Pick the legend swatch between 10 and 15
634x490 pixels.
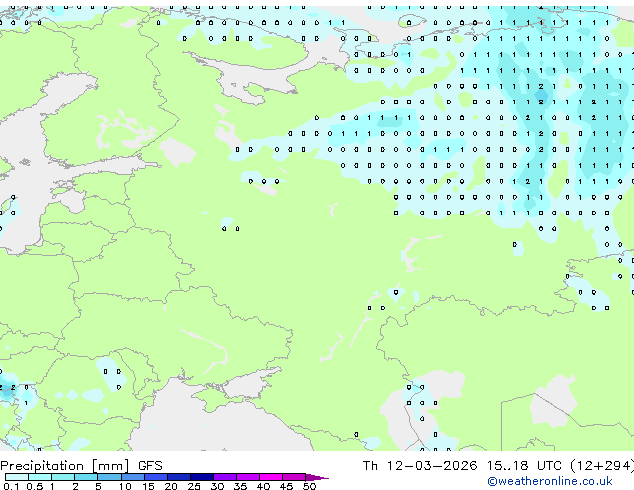[133, 477]
